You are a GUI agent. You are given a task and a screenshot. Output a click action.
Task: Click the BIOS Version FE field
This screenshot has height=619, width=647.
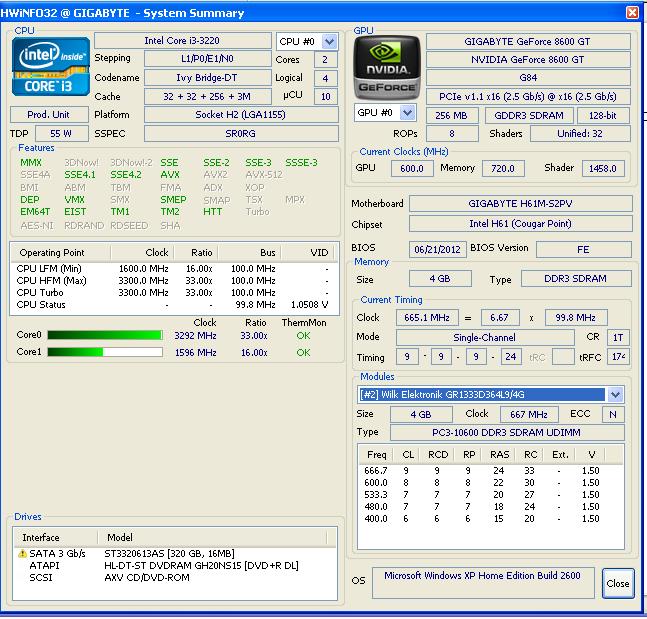coord(583,249)
